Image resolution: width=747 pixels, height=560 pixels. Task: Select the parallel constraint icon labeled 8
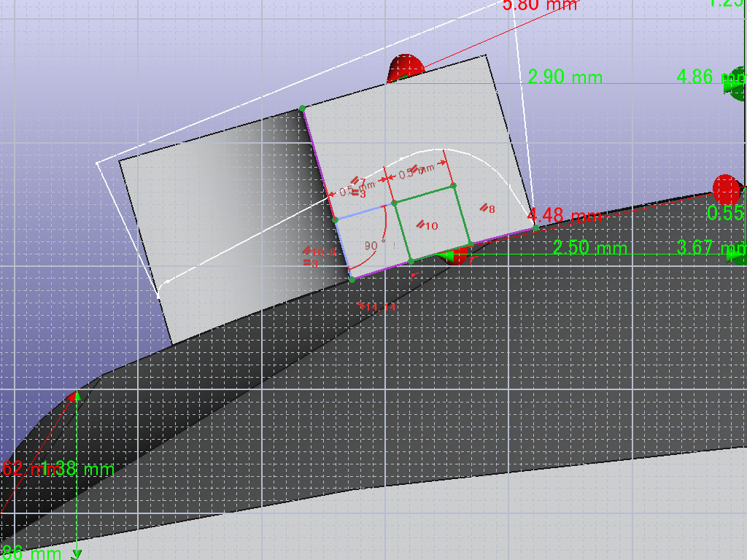487,209
